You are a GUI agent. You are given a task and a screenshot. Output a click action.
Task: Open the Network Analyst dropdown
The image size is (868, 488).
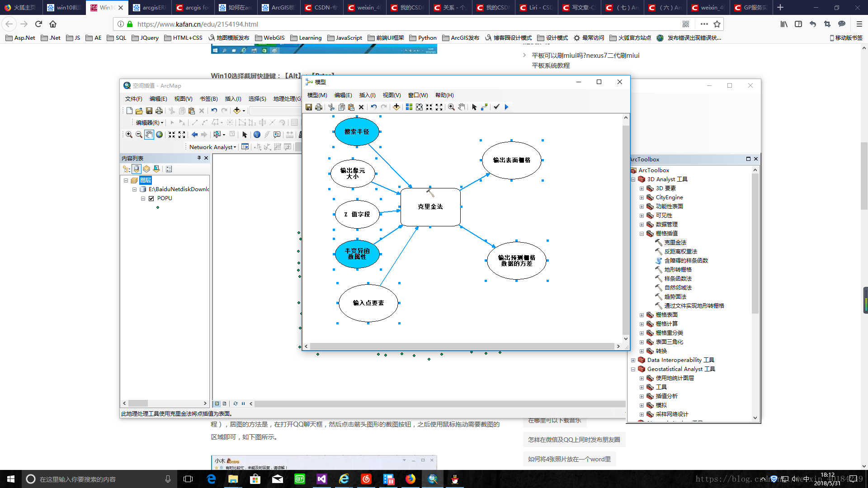(x=212, y=147)
